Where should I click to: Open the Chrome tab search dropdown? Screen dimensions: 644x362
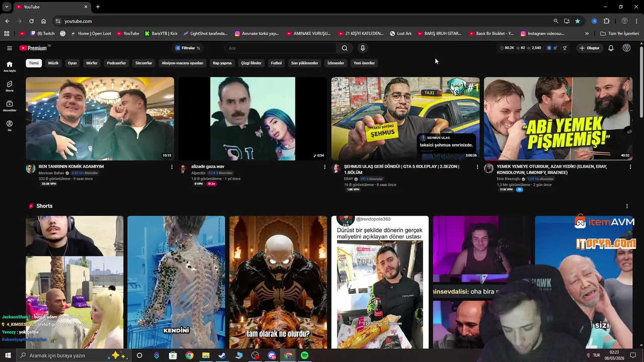(x=7, y=7)
